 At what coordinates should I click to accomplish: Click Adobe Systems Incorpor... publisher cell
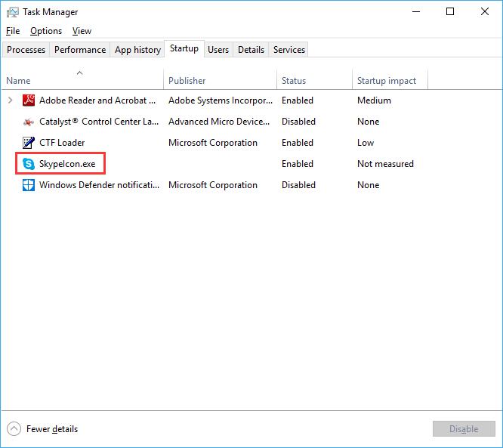[x=221, y=100]
